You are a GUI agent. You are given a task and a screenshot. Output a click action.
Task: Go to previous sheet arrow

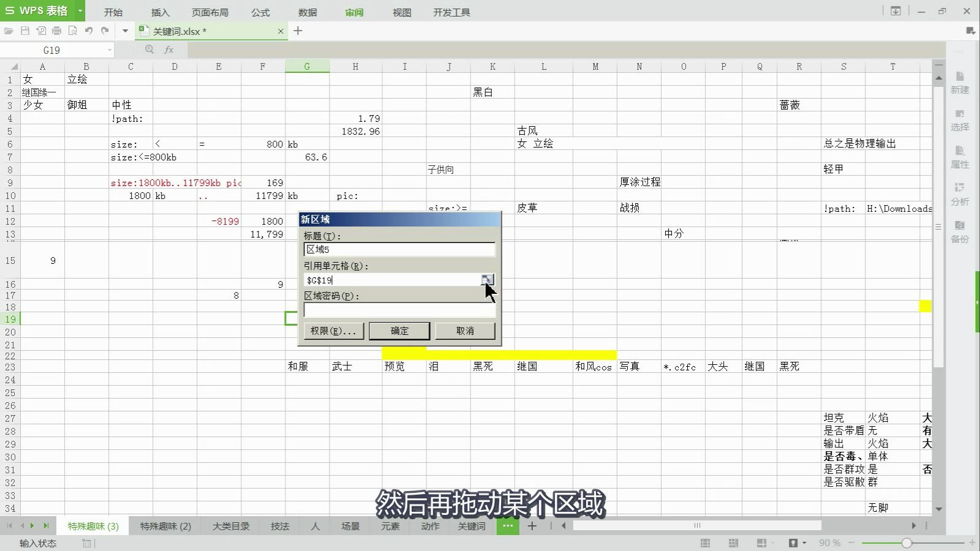pyautogui.click(x=22, y=526)
